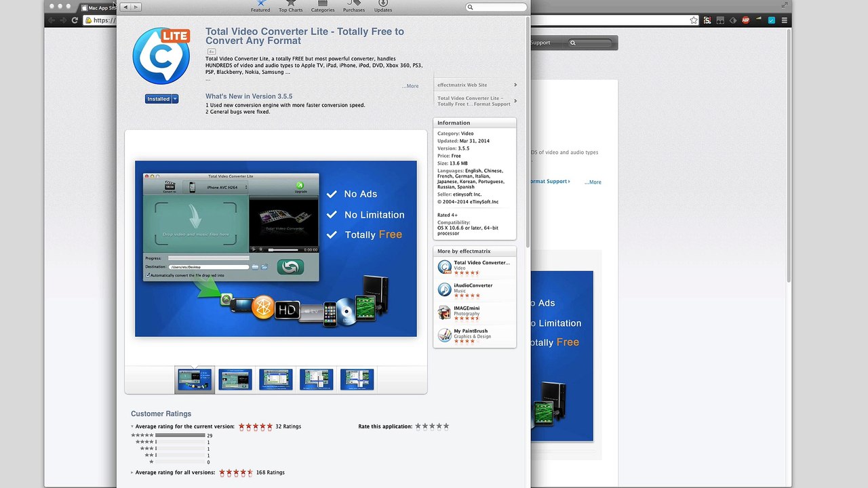Go forward with the App Store forward arrow
868x488 pixels.
point(136,7)
